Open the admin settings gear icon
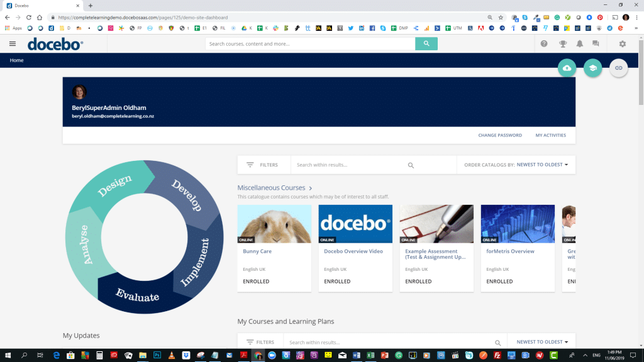 click(622, 44)
